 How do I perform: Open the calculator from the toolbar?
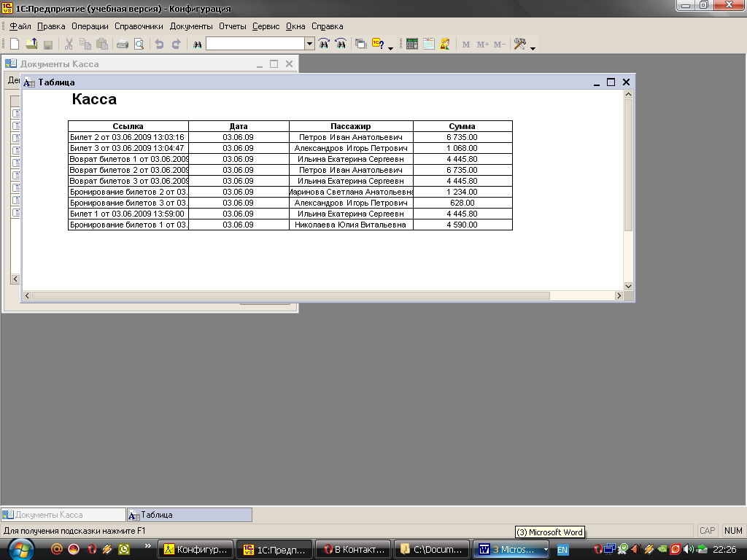coord(412,44)
